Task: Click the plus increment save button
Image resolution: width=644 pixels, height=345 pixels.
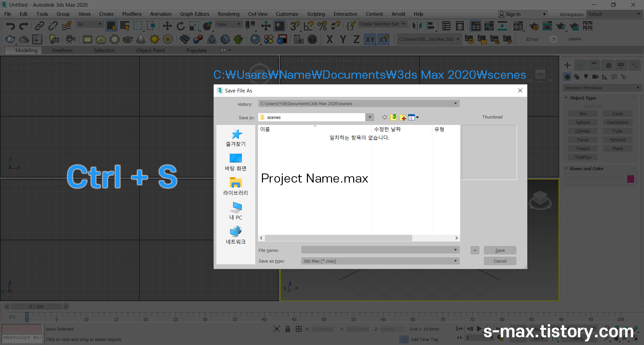Action: coord(475,250)
